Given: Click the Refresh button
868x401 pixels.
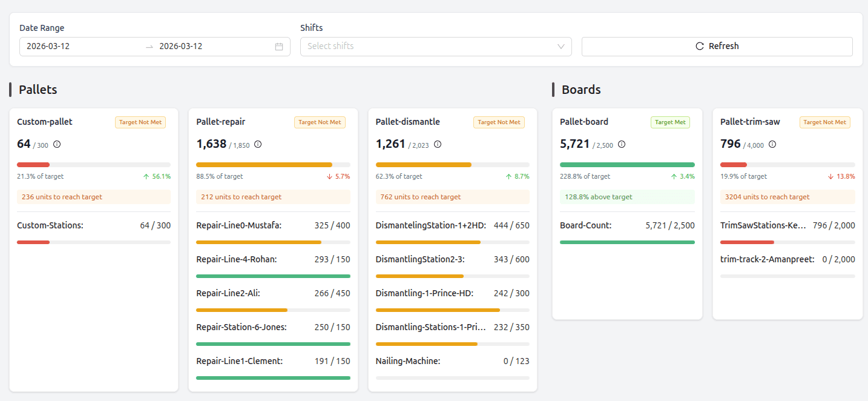Looking at the screenshot, I should [717, 46].
